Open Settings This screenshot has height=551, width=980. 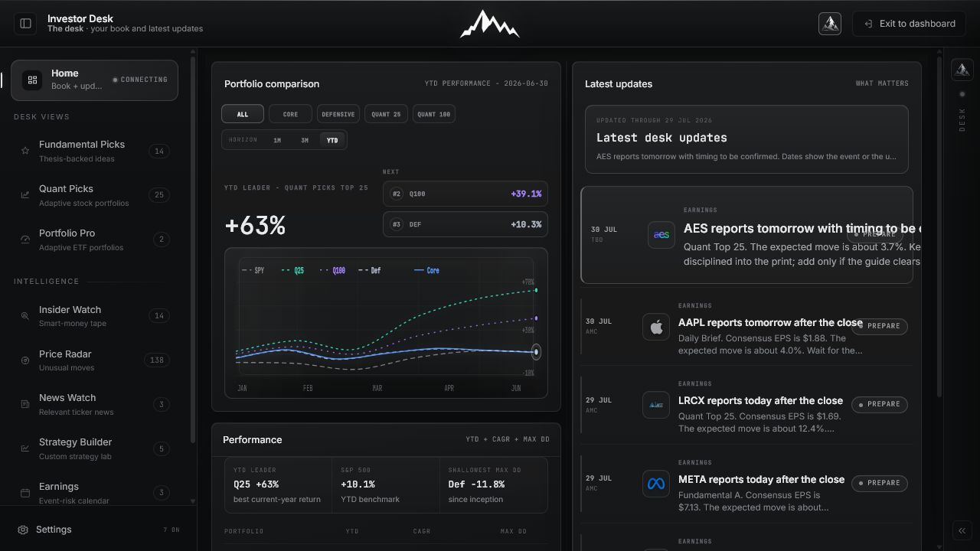point(98,530)
